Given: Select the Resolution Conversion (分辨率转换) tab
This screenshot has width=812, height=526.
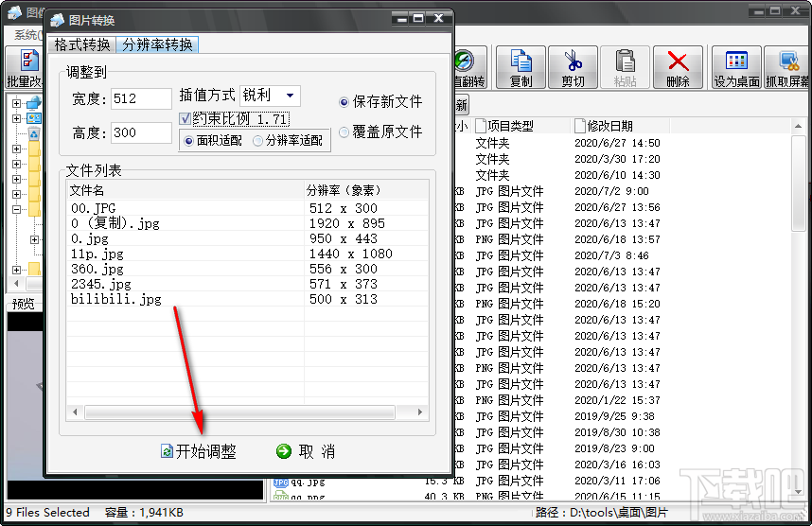Looking at the screenshot, I should pos(157,44).
